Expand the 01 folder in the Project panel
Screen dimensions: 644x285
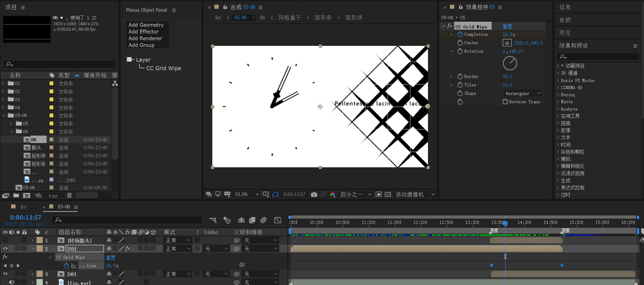pyautogui.click(x=3, y=83)
